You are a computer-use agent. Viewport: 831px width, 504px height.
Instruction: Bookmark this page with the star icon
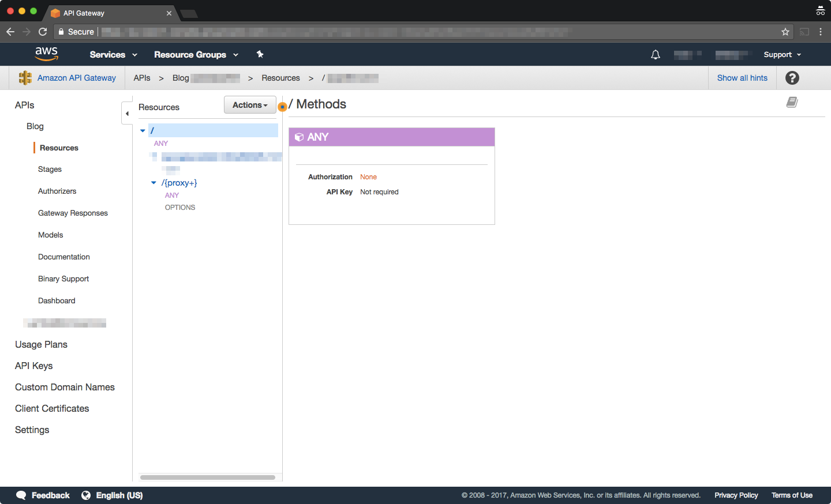click(x=785, y=32)
